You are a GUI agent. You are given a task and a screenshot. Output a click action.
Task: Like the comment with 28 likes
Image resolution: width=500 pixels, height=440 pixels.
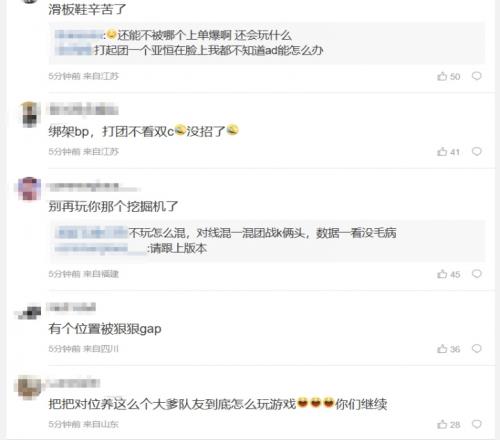[449, 425]
